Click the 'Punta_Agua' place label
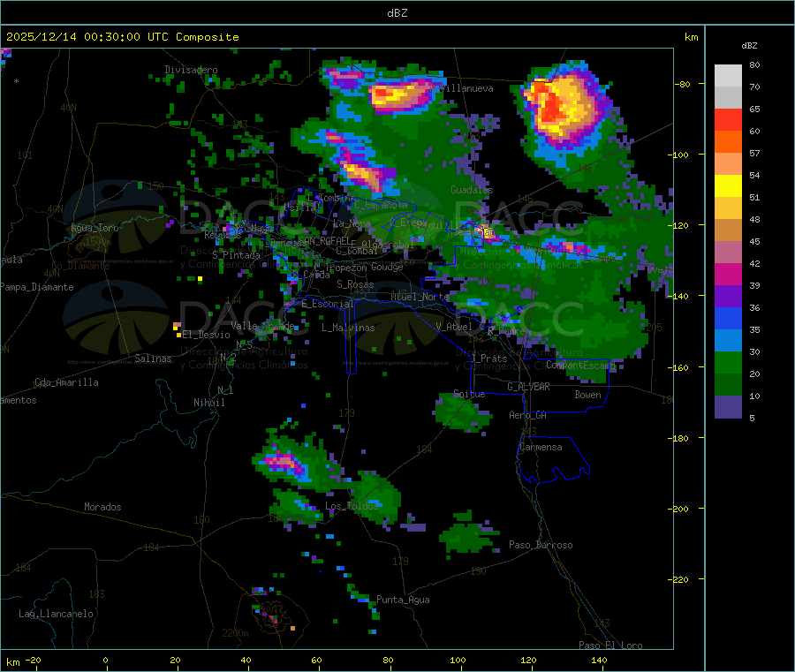Image resolution: width=795 pixels, height=672 pixels. (403, 600)
